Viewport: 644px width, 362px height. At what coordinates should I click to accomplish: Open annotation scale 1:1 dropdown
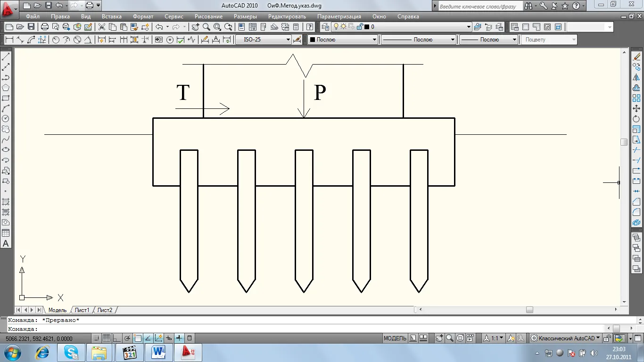(494, 338)
